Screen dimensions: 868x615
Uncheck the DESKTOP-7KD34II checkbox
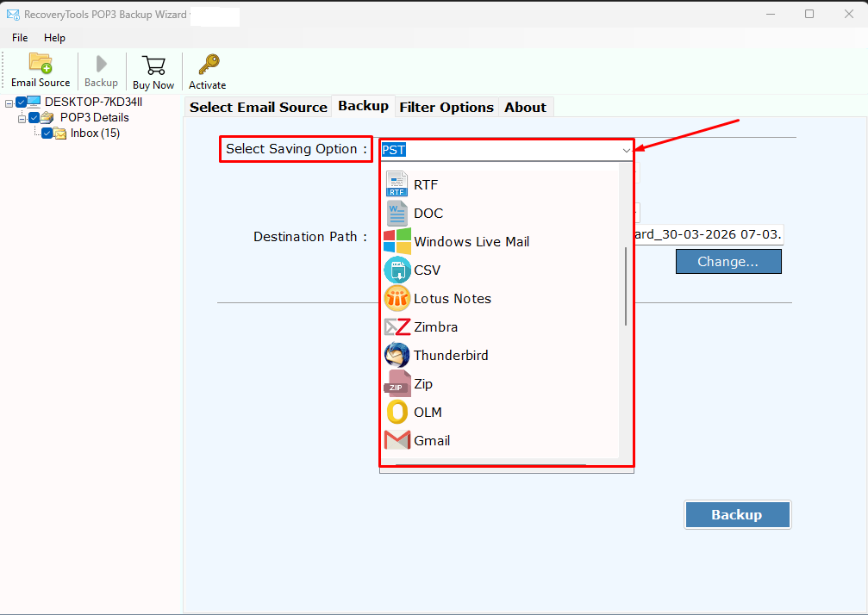pos(21,102)
